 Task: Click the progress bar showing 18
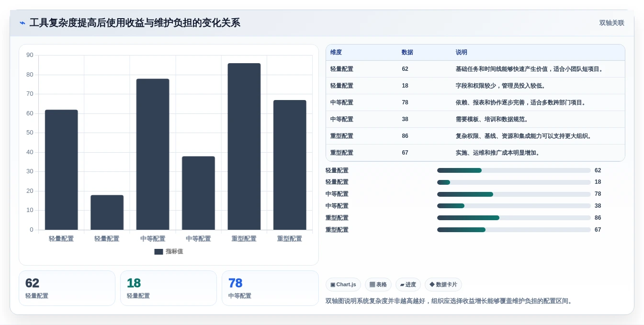(x=514, y=182)
